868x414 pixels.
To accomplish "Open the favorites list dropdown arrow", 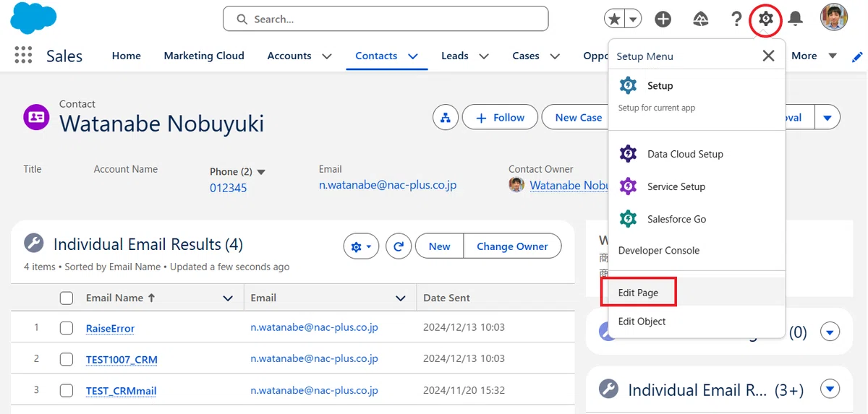I will (633, 20).
